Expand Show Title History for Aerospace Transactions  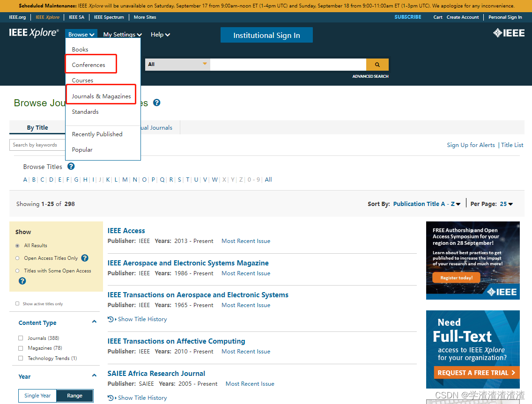point(142,319)
